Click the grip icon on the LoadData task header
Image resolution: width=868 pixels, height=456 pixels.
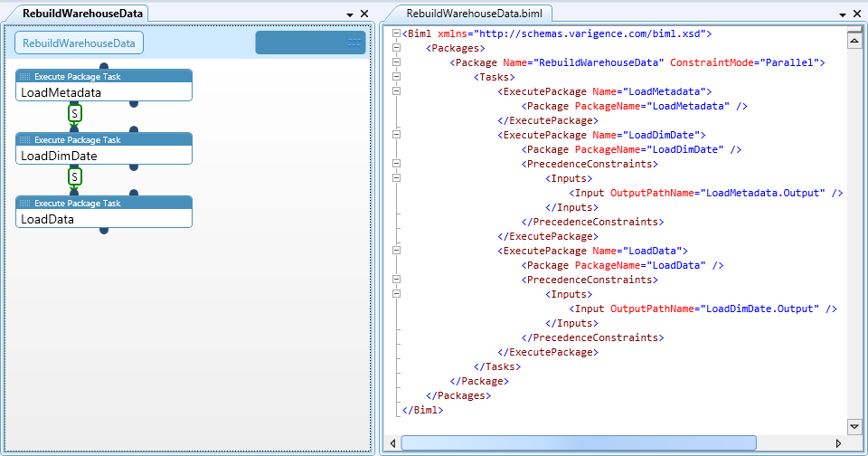coord(25,204)
